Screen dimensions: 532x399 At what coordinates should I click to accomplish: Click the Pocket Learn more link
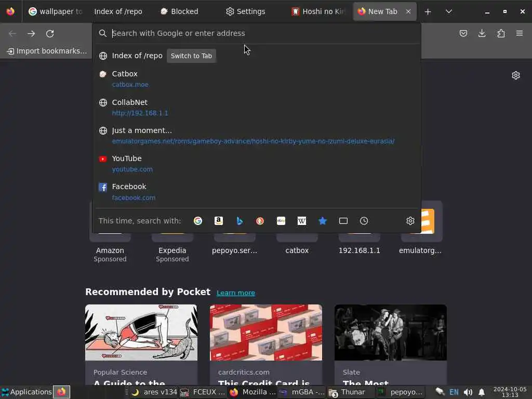click(x=236, y=293)
